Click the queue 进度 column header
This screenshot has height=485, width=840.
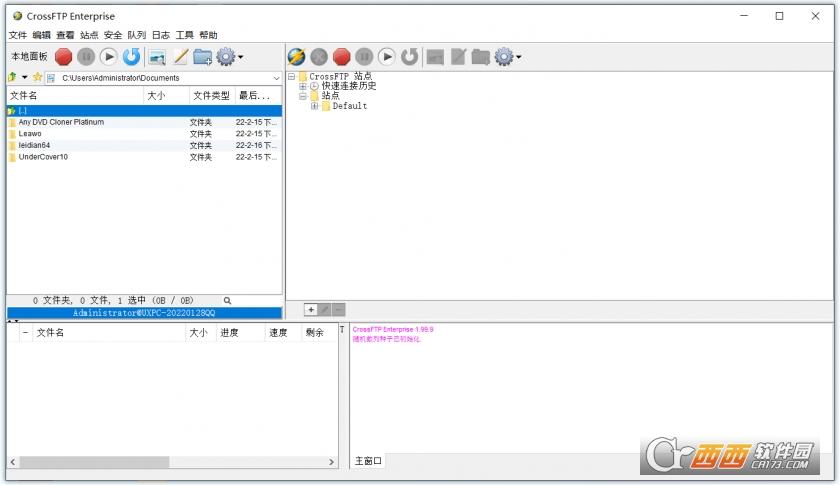(x=241, y=332)
